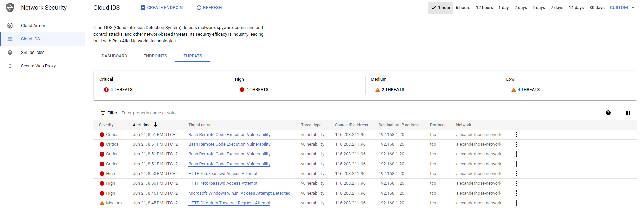Image resolution: width=644 pixels, height=208 pixels.
Task: Click the Low summary orange warning icon
Action: (514, 90)
